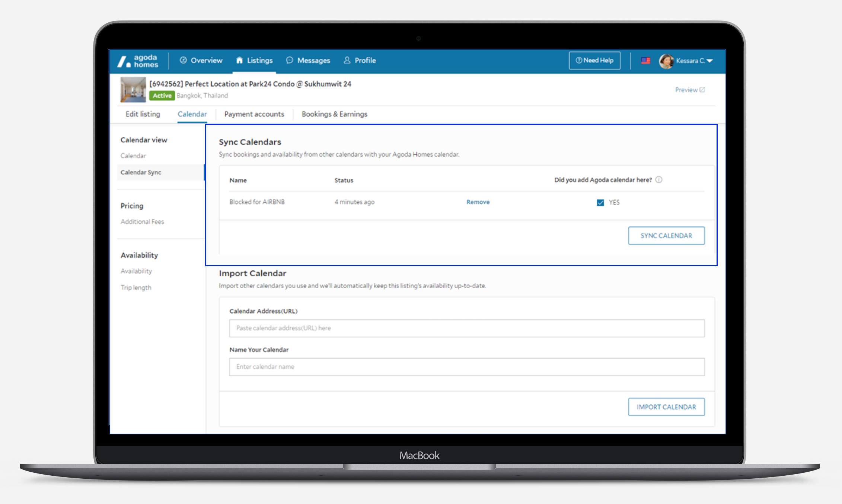Select the US flag language icon
This screenshot has height=504, width=842.
pos(645,61)
